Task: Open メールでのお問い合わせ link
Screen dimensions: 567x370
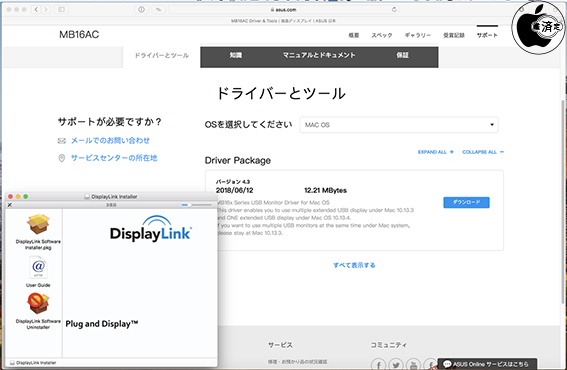Action: pos(110,140)
